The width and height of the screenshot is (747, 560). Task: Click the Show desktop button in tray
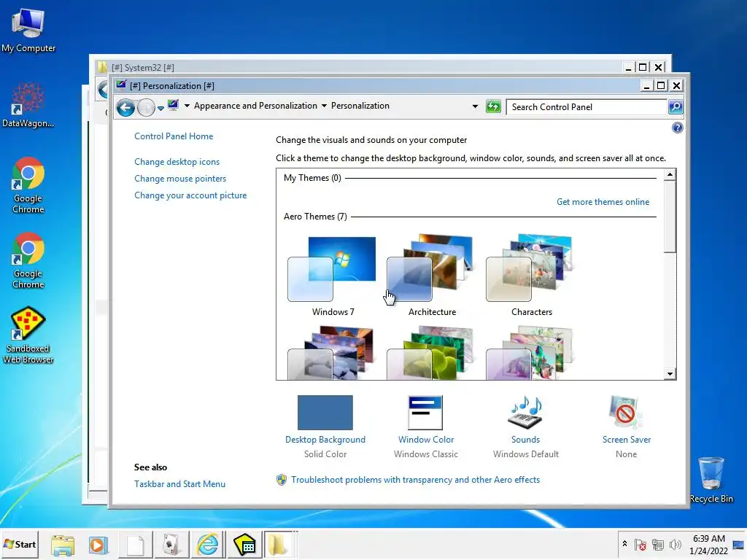coord(739,544)
